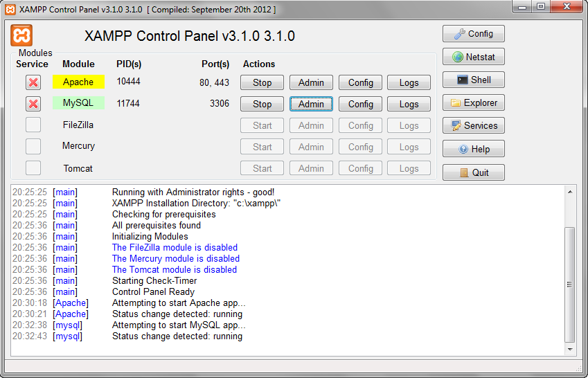Toggle the Apache service checkbox
This screenshot has height=378, width=588.
[33, 82]
